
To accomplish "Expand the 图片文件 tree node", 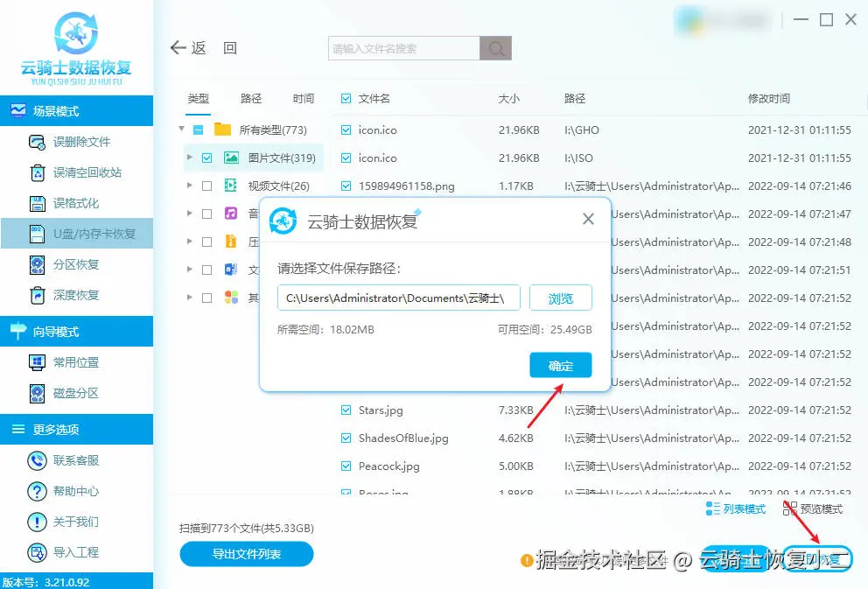I will point(189,158).
